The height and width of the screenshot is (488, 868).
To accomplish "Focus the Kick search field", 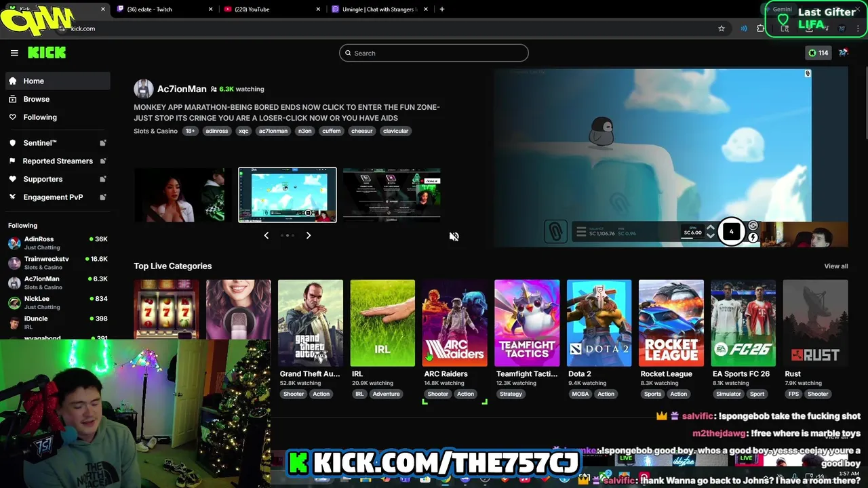I will (434, 53).
